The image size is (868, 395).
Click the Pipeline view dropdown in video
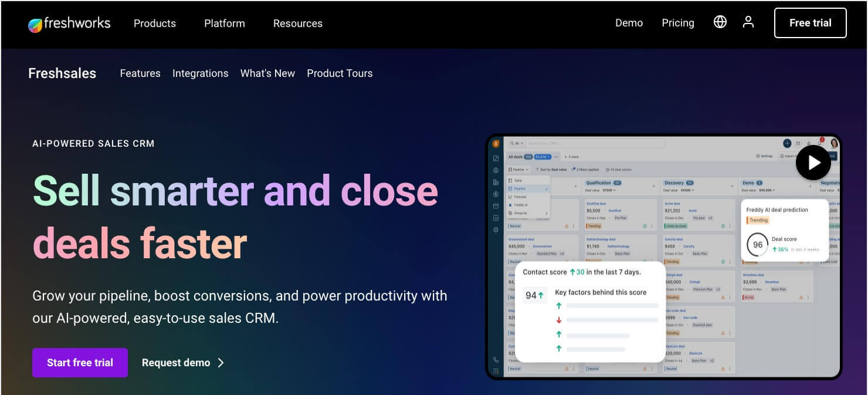pyautogui.click(x=518, y=170)
